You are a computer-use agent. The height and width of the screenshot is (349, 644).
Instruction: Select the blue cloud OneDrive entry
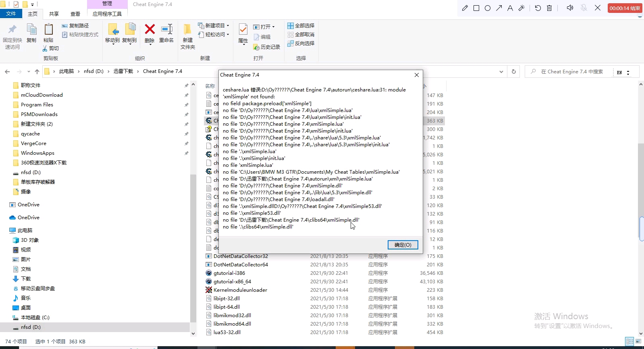(x=29, y=218)
